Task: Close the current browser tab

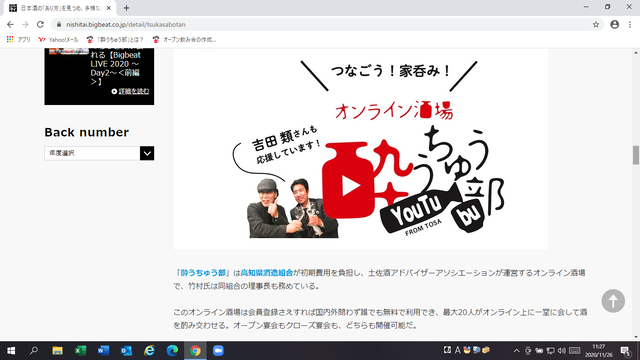Action: point(109,8)
